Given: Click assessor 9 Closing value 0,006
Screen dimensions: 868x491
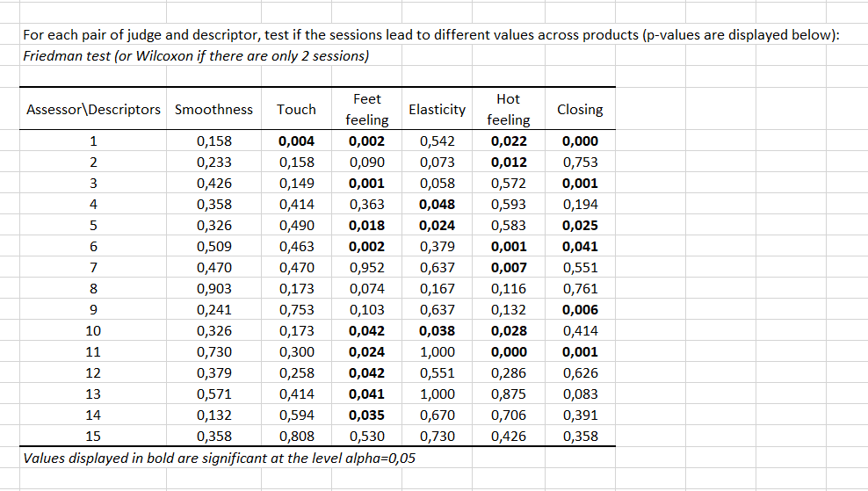Looking at the screenshot, I should tap(580, 310).
